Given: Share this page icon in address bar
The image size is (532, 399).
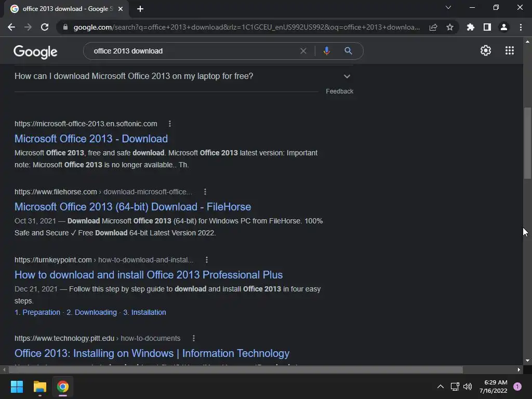Looking at the screenshot, I should tap(433, 27).
